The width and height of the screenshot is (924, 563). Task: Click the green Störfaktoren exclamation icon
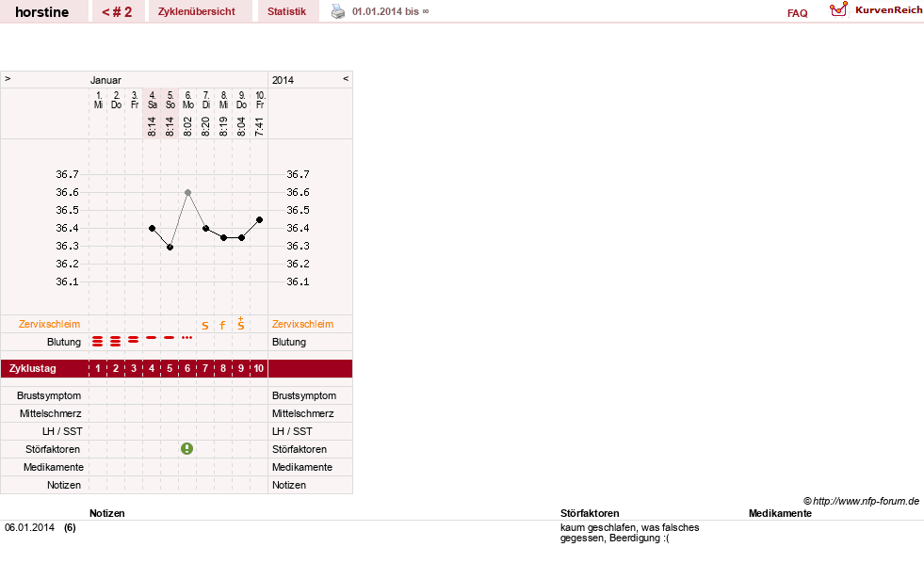tap(186, 449)
